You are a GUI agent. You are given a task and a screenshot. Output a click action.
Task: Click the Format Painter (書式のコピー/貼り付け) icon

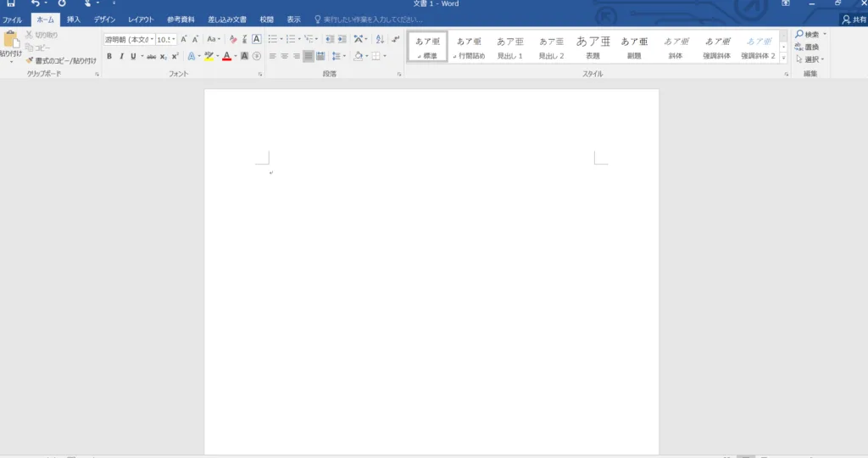click(29, 60)
